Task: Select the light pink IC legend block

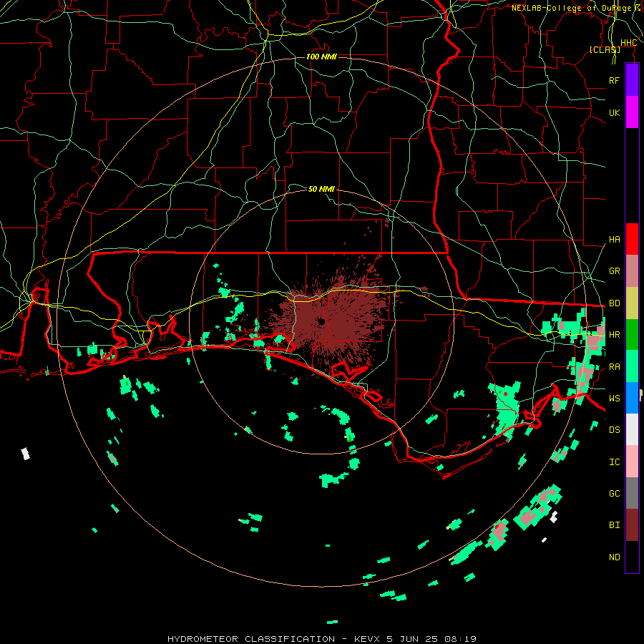Action: point(632,462)
